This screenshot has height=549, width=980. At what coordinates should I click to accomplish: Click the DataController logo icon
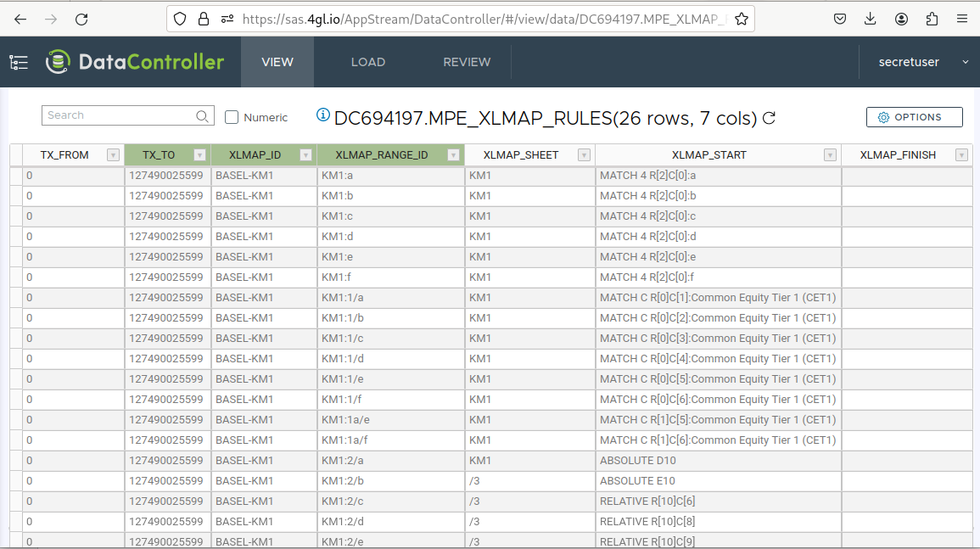[58, 62]
